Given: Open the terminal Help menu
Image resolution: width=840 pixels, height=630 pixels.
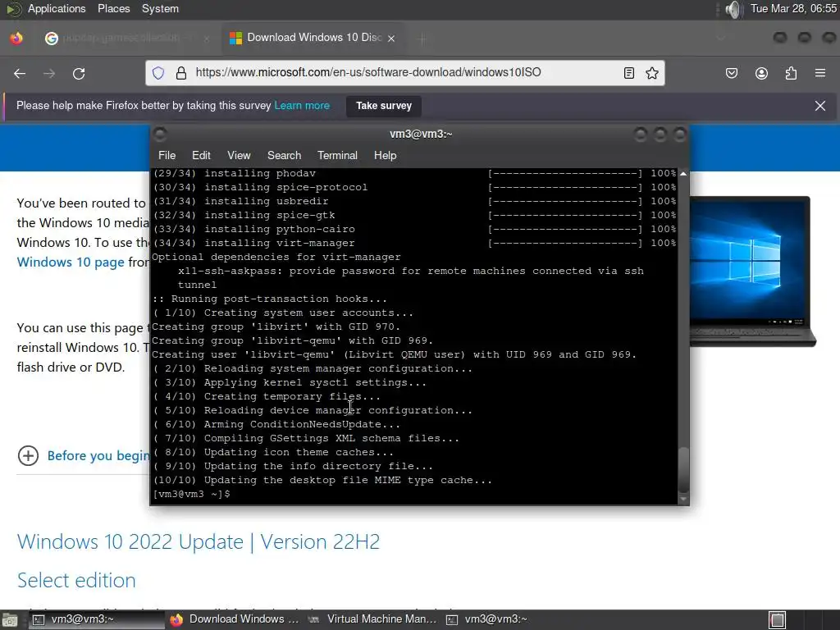Looking at the screenshot, I should (x=385, y=155).
